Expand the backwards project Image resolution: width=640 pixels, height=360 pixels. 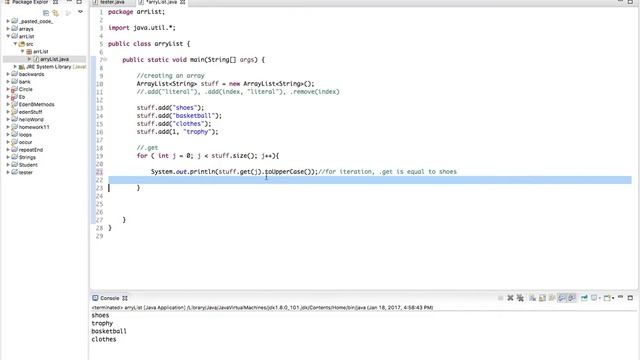(x=8, y=74)
